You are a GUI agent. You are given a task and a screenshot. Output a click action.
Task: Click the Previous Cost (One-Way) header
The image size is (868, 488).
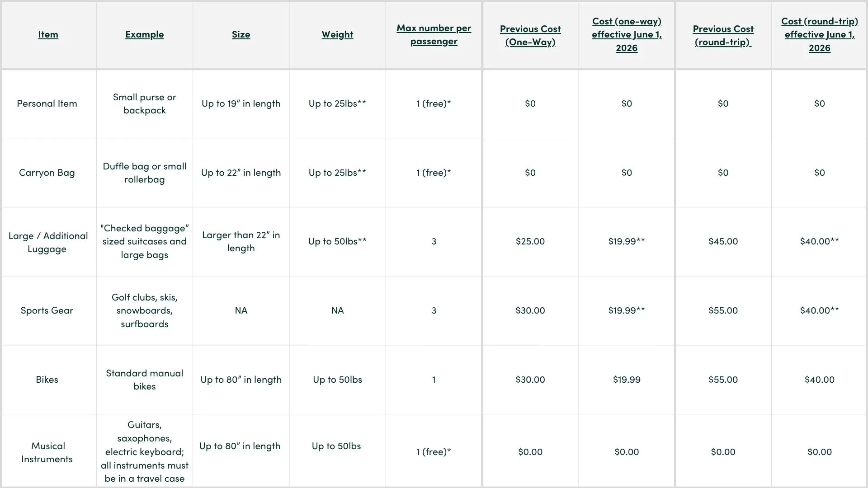coord(530,35)
